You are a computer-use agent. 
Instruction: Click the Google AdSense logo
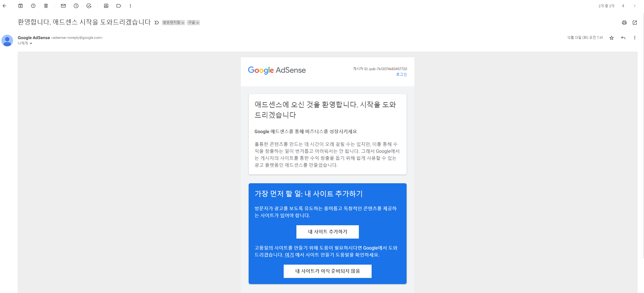click(277, 70)
